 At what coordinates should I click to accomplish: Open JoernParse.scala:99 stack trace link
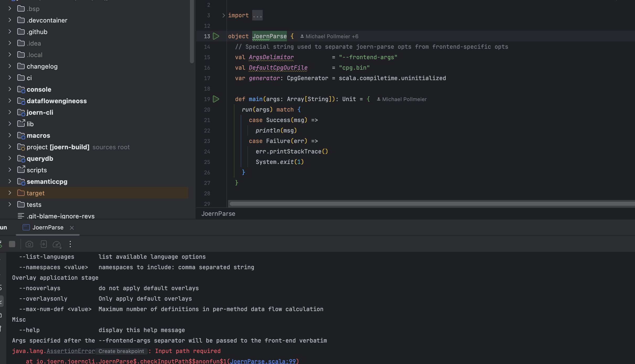click(263, 361)
